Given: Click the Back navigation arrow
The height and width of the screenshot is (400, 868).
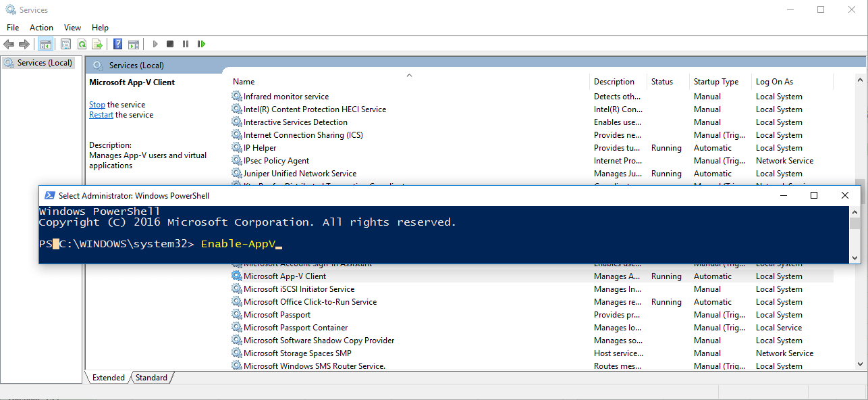Looking at the screenshot, I should click(9, 44).
